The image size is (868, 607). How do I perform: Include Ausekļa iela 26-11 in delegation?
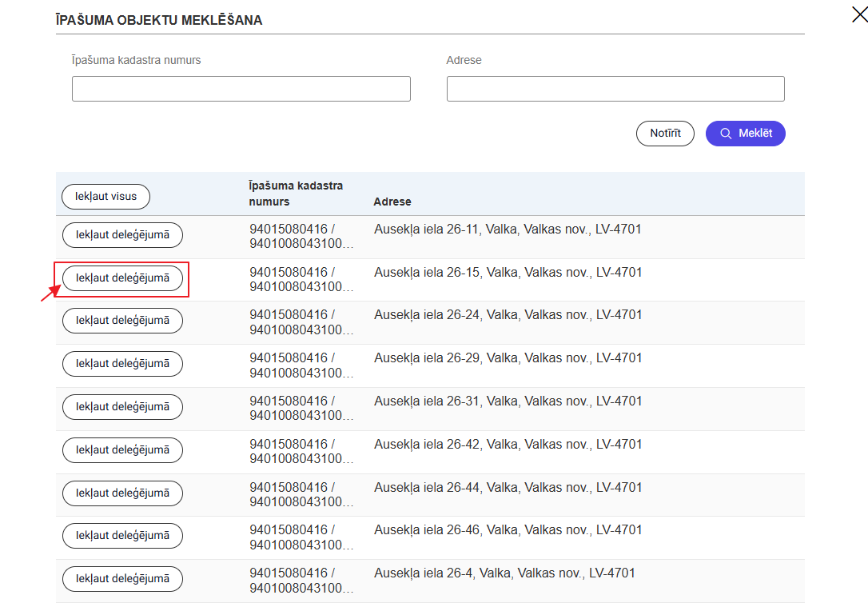[122, 235]
